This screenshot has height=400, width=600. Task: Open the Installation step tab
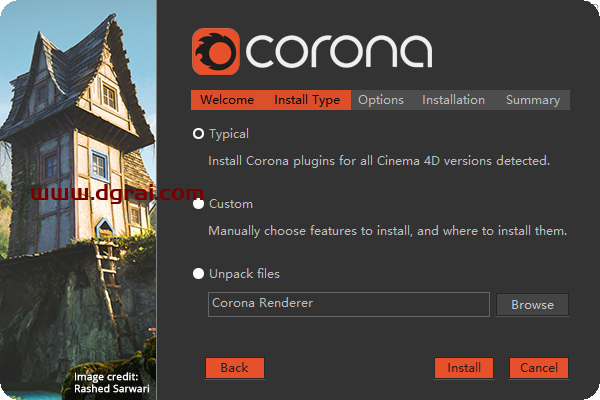click(453, 100)
